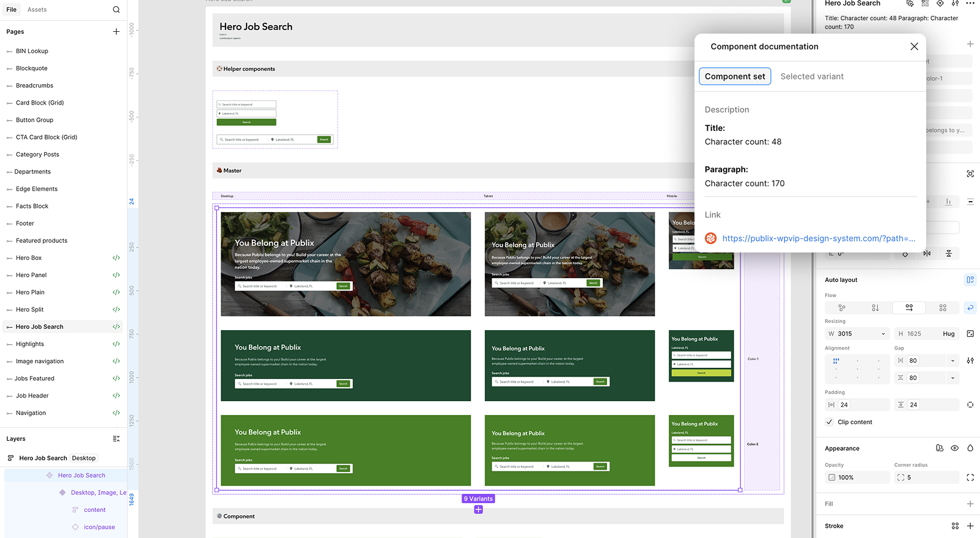Click the individual padding icon
The width and height of the screenshot is (980, 538).
pyautogui.click(x=970, y=405)
